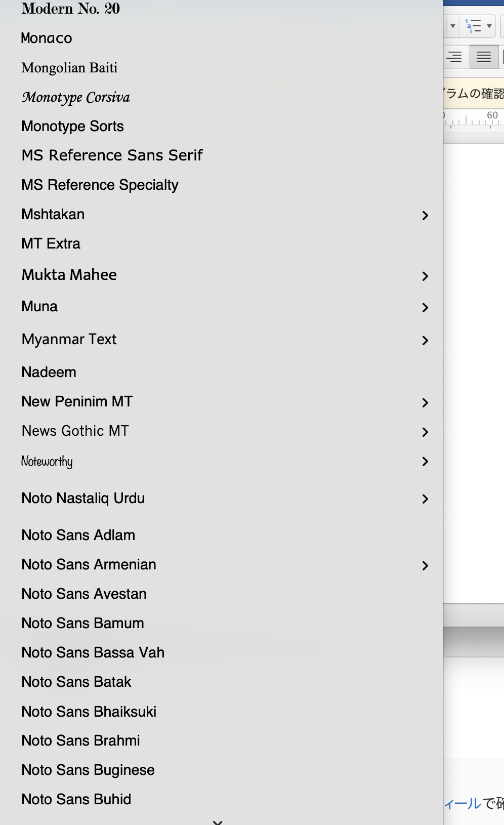Select Noto Sans Adlam font
504x825 pixels.
pos(78,535)
